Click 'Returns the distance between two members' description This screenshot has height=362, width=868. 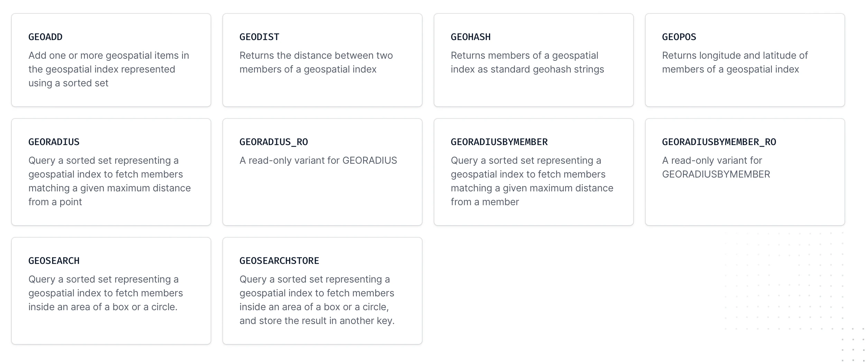[316, 63]
